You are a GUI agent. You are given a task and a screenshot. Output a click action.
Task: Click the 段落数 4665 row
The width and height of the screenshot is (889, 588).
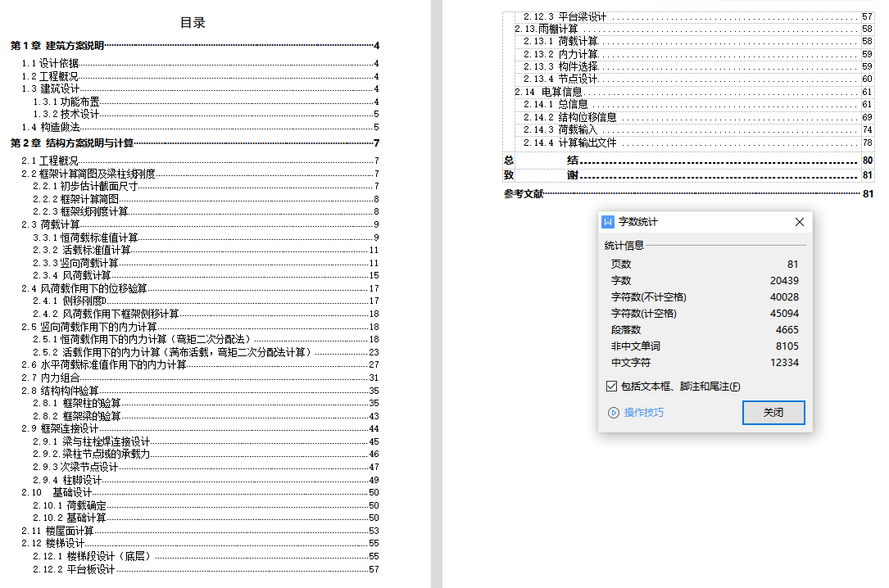click(x=704, y=330)
